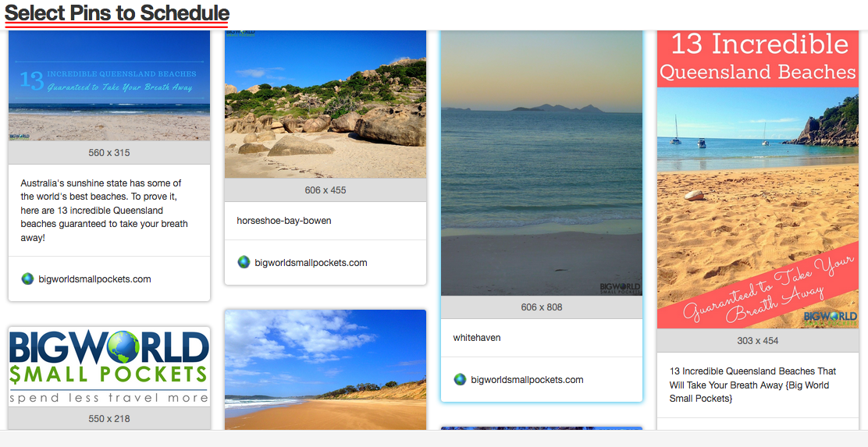Click the Select Pins to Schedule heading

click(117, 12)
